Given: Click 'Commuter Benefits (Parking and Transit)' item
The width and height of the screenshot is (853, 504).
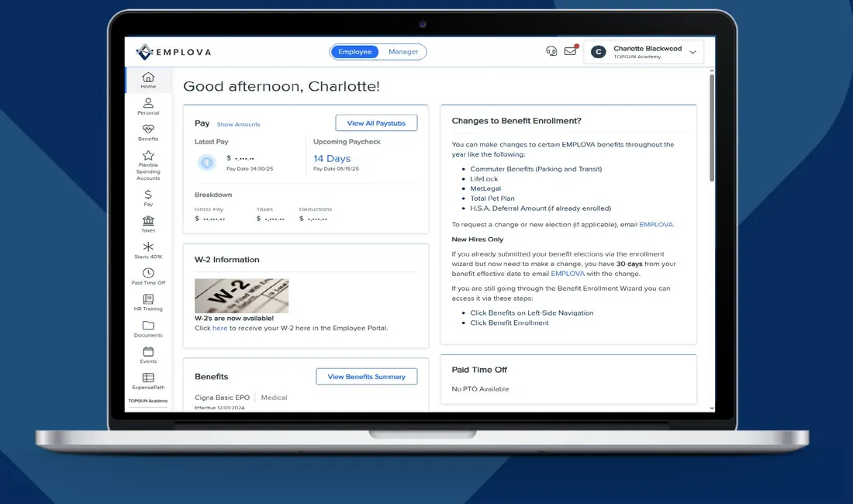Looking at the screenshot, I should pyautogui.click(x=536, y=169).
